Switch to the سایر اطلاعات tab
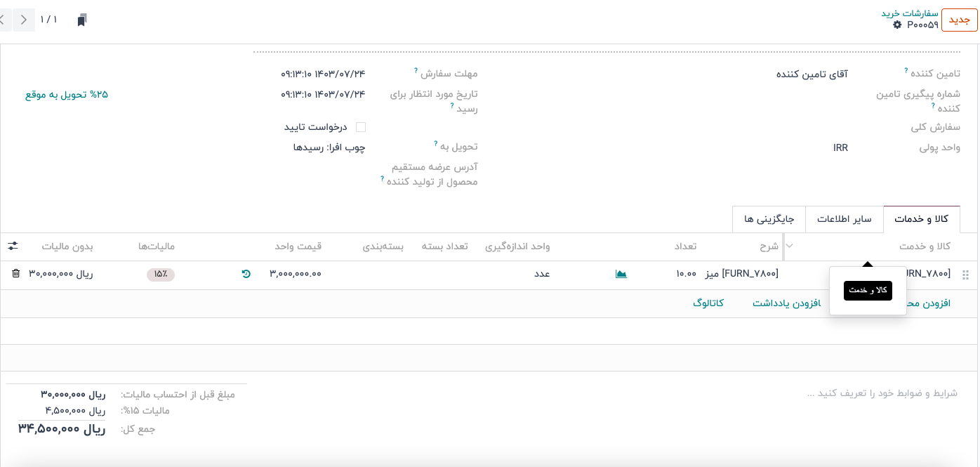This screenshot has width=980, height=467. 844,219
